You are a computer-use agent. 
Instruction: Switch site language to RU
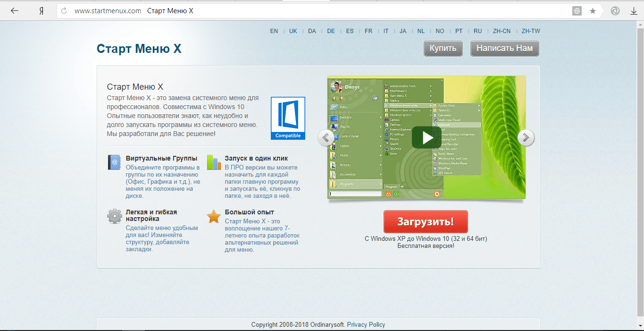click(478, 31)
